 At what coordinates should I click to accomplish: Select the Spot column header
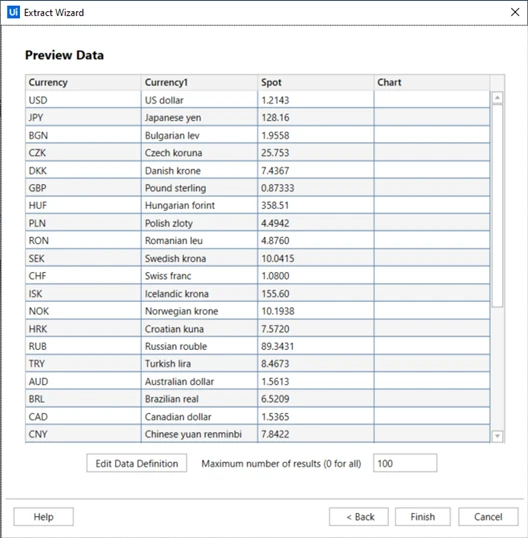pos(316,82)
